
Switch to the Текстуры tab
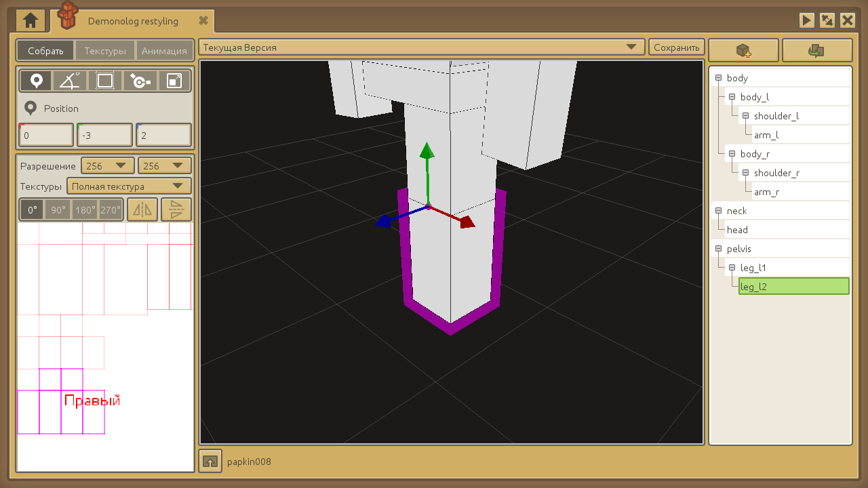(x=105, y=51)
